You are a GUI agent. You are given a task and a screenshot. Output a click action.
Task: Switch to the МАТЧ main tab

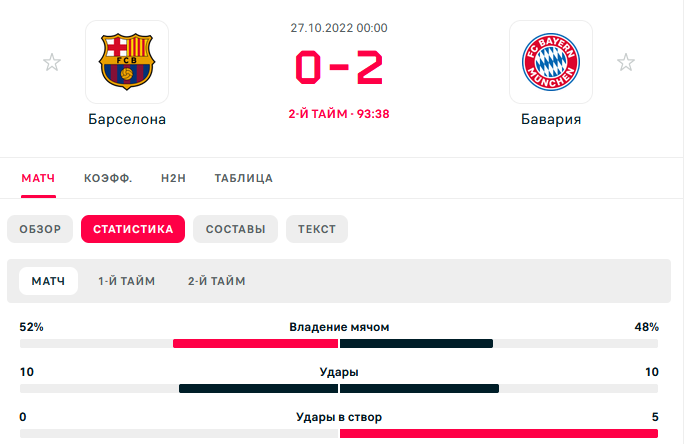(38, 178)
